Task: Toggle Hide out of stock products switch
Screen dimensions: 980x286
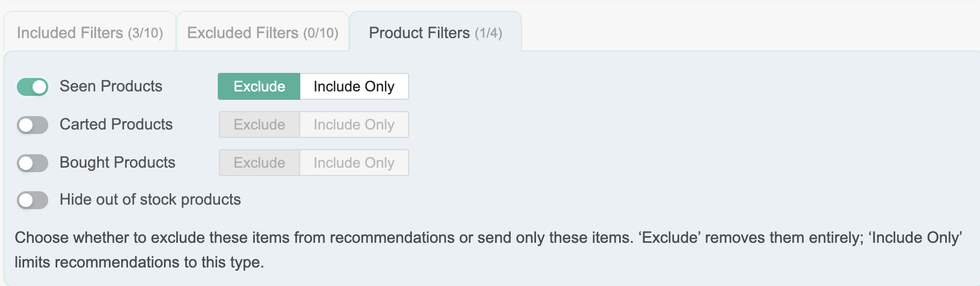Action: click(33, 200)
